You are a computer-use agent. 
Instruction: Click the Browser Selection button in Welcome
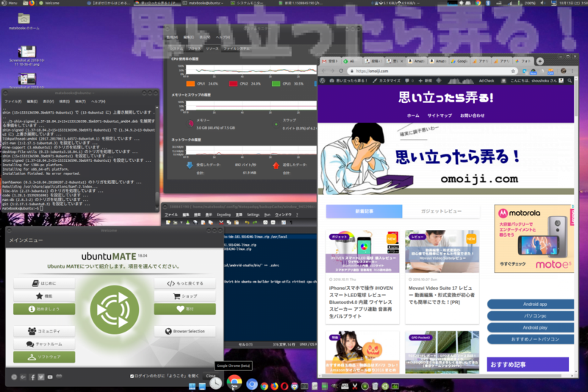(185, 331)
